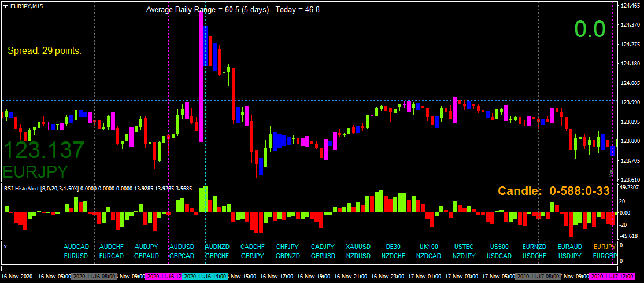Click the orange Candle timer label
Image resolution: width=644 pixels, height=283 pixels.
pyautogui.click(x=554, y=191)
